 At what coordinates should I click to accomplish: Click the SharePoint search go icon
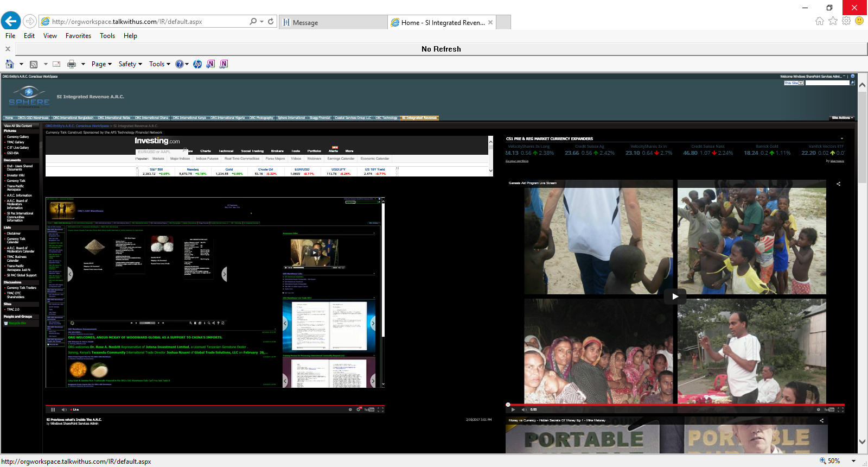point(852,83)
